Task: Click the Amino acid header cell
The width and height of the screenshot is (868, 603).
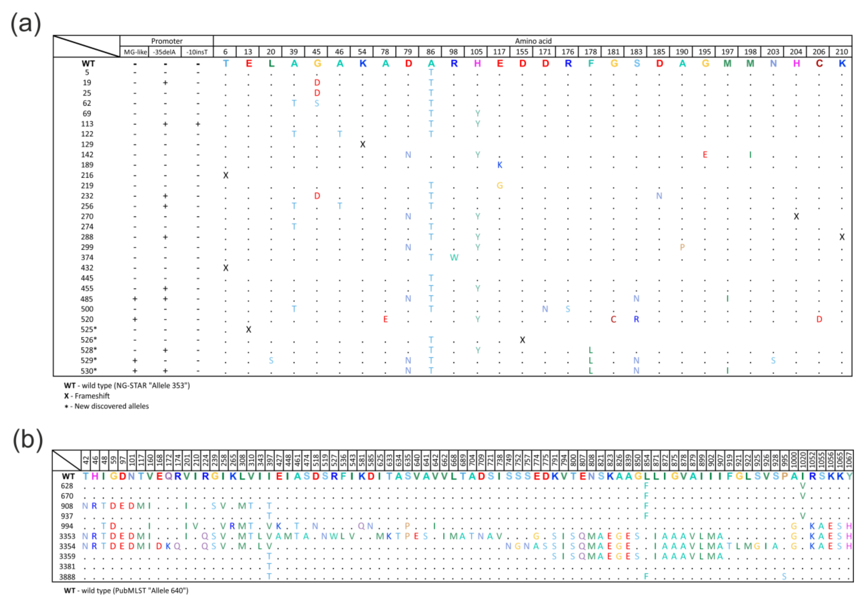Action: pyautogui.click(x=533, y=41)
